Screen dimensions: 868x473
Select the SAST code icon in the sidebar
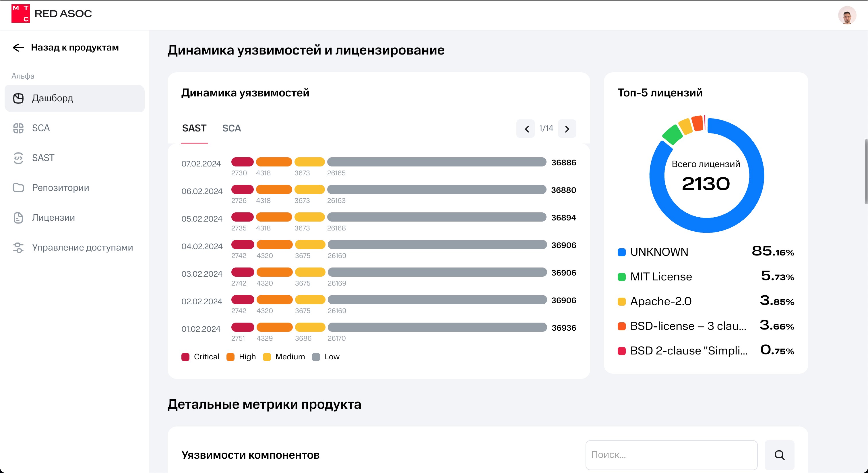[x=19, y=158]
